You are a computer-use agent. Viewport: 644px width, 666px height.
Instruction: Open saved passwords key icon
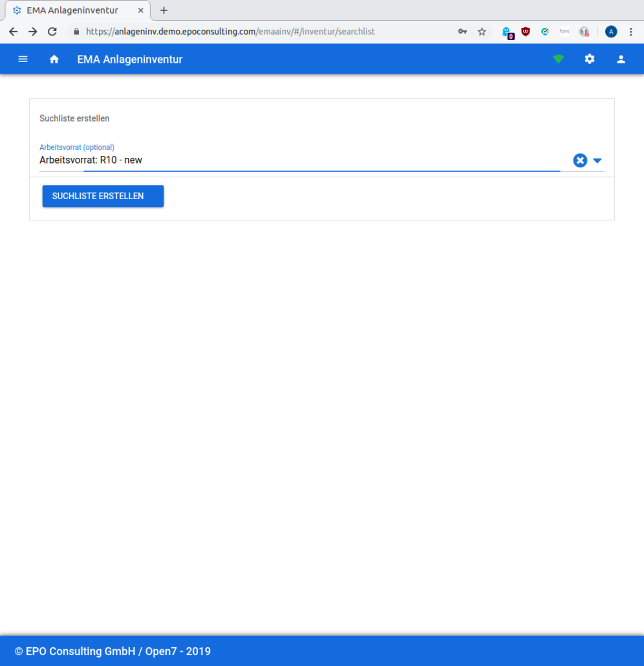tap(462, 32)
